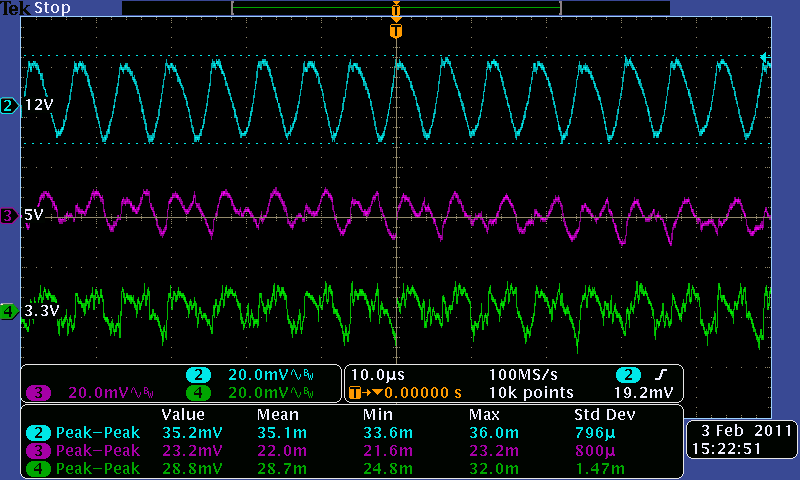The height and width of the screenshot is (480, 800).
Task: Click the channel 3 badge in the vertical scale readout
Action: tap(38, 393)
